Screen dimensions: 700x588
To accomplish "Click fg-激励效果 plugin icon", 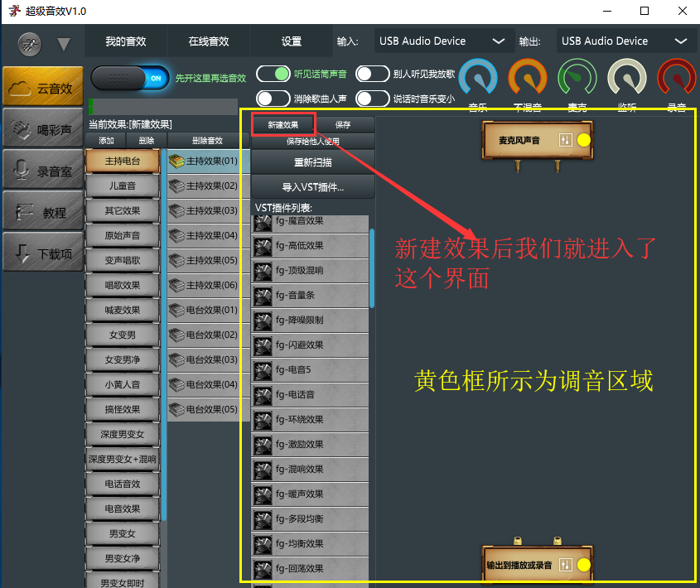I will (x=263, y=445).
